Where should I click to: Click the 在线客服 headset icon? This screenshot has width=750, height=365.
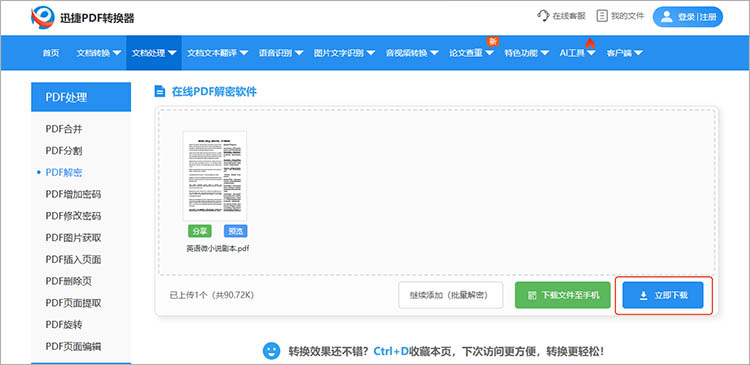pyautogui.click(x=543, y=16)
